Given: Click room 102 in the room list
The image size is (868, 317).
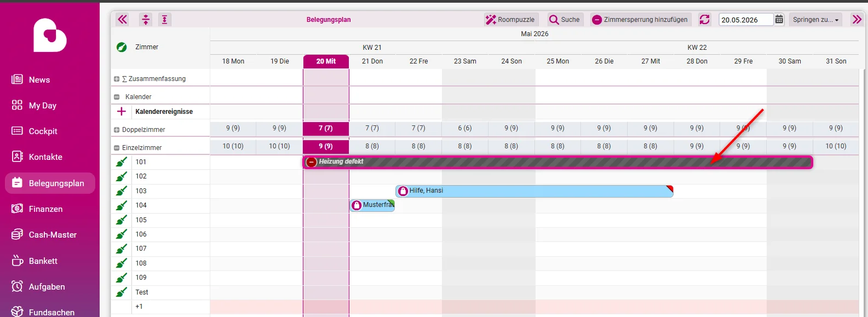Looking at the screenshot, I should pyautogui.click(x=141, y=176).
